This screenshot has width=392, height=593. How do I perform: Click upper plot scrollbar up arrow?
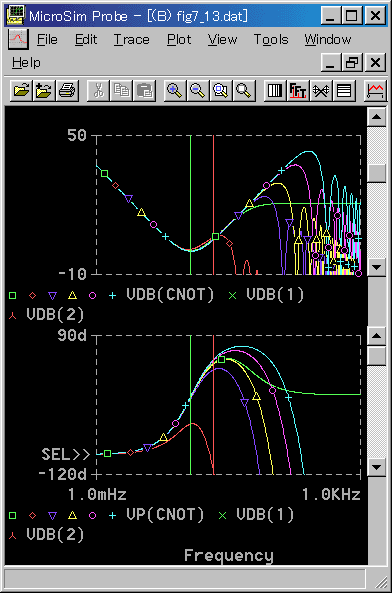coord(377,117)
